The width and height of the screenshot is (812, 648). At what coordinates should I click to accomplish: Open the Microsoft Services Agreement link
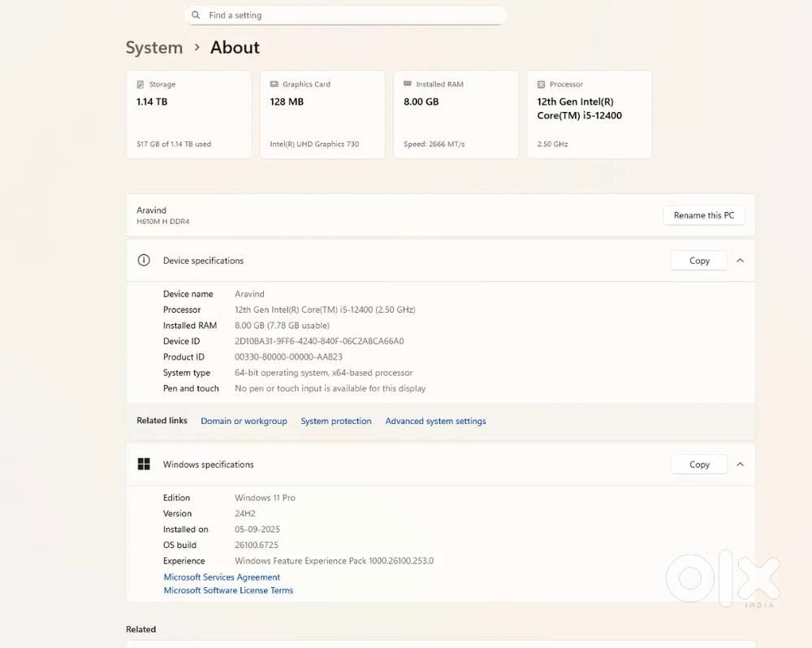tap(222, 577)
